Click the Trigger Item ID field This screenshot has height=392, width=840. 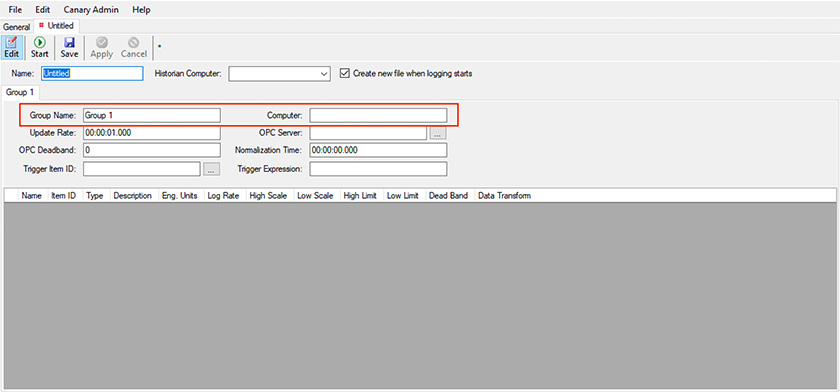[141, 169]
